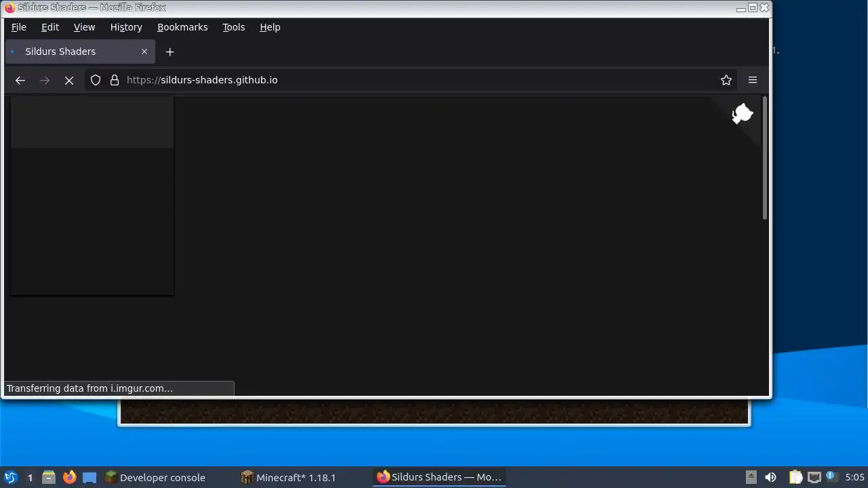Open the Firefox hamburger application menu
Screen dimensions: 868x488
[753, 80]
